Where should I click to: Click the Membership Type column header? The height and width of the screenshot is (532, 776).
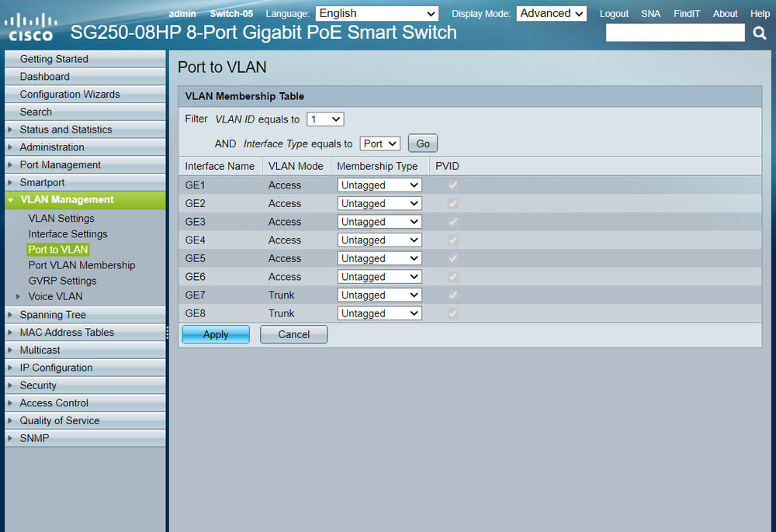[x=377, y=167]
